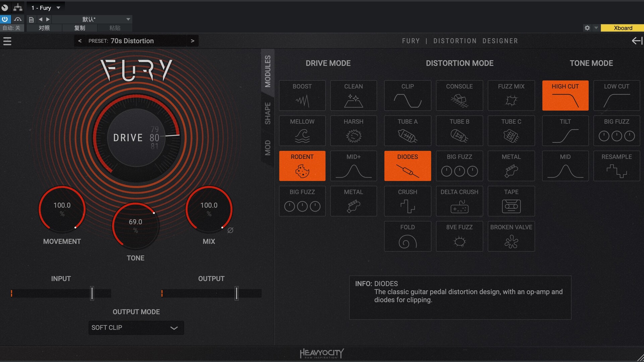Image resolution: width=644 pixels, height=362 pixels.
Task: Open the host settings gear icon
Action: (x=587, y=28)
